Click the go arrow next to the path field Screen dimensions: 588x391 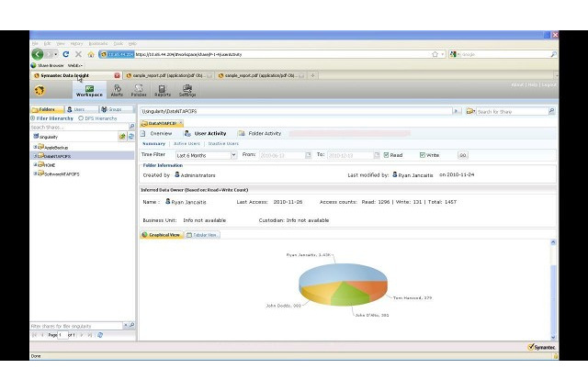pyautogui.click(x=457, y=111)
